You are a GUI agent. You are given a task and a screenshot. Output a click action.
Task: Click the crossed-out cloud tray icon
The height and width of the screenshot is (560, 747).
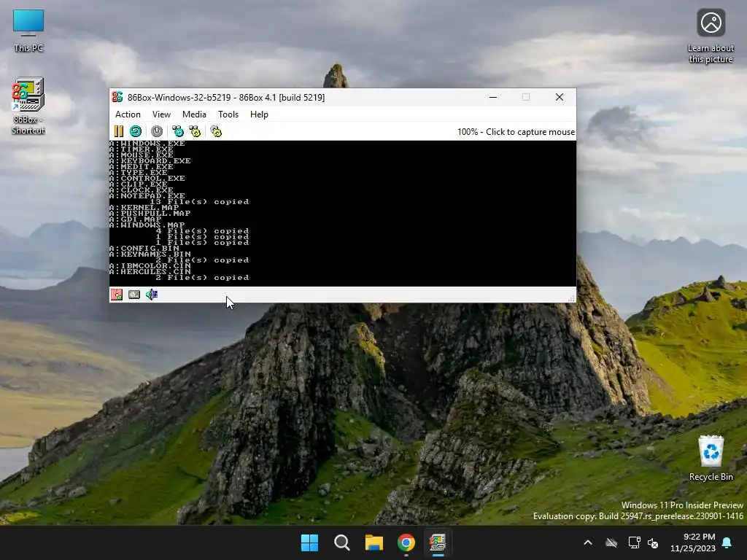pyautogui.click(x=611, y=542)
